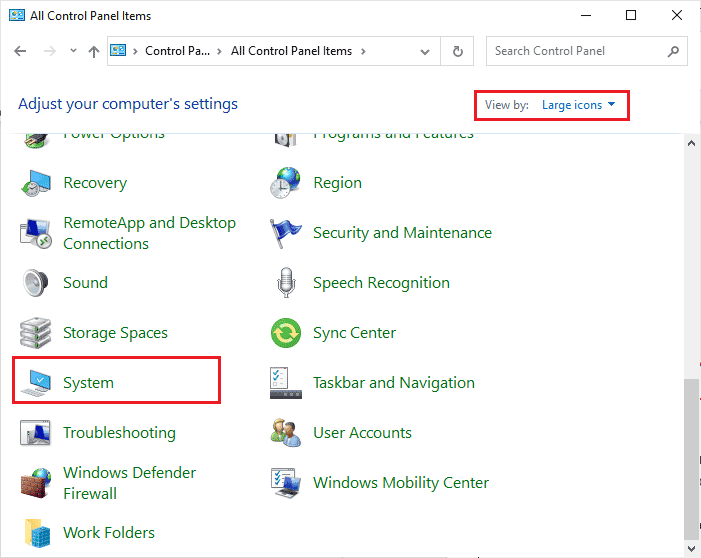Click the User Accounts people icon
Viewport: 701px width, 558px height.
tap(286, 433)
